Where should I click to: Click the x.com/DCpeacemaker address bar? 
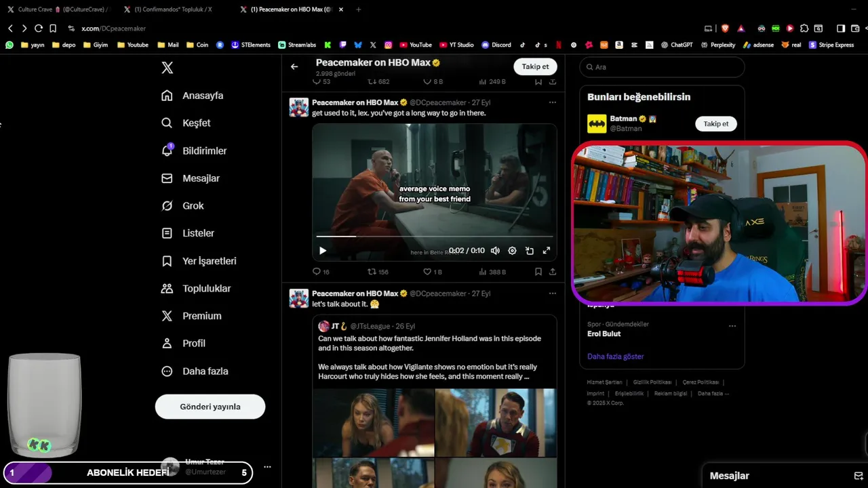pyautogui.click(x=113, y=28)
